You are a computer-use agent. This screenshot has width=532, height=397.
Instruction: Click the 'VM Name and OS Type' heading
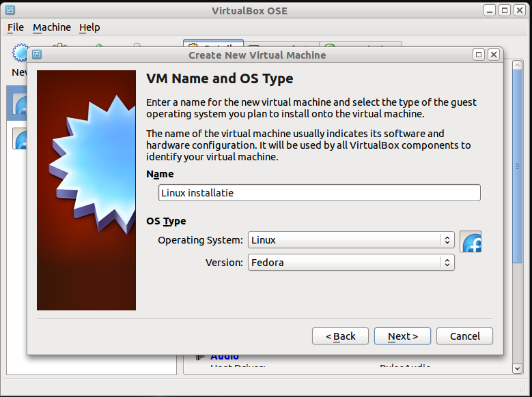(219, 78)
